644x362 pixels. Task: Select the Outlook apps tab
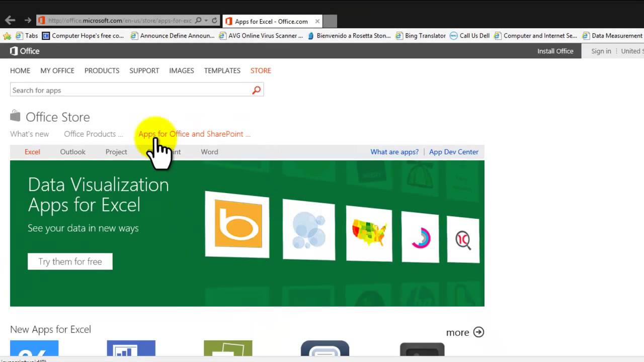pos(72,152)
